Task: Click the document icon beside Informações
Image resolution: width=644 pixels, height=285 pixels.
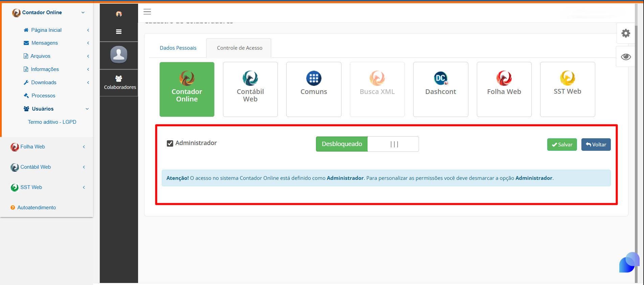Action: pos(26,69)
